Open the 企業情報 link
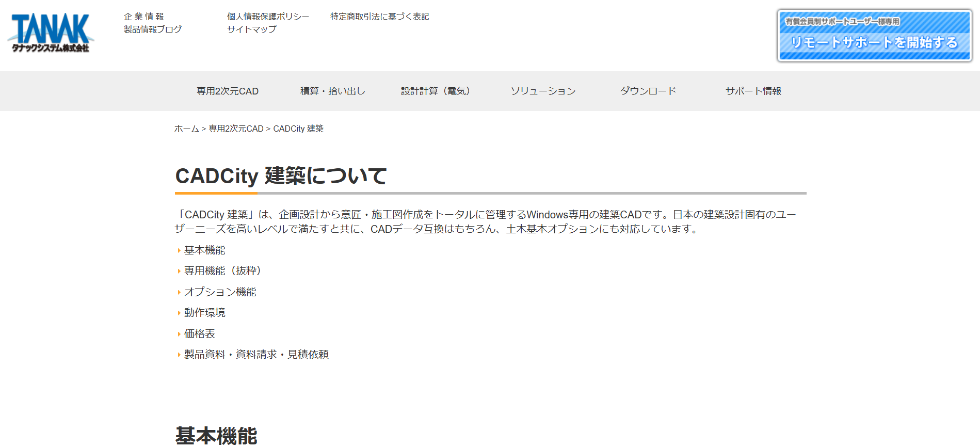 click(144, 17)
